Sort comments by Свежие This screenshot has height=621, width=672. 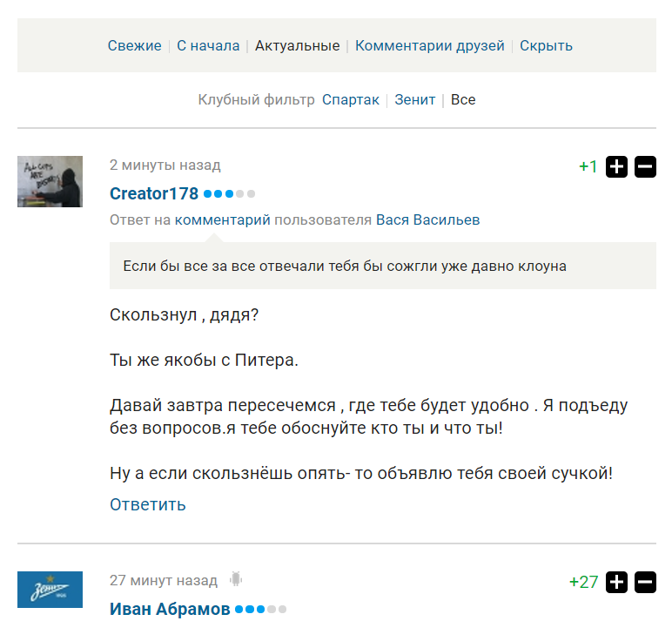(135, 45)
